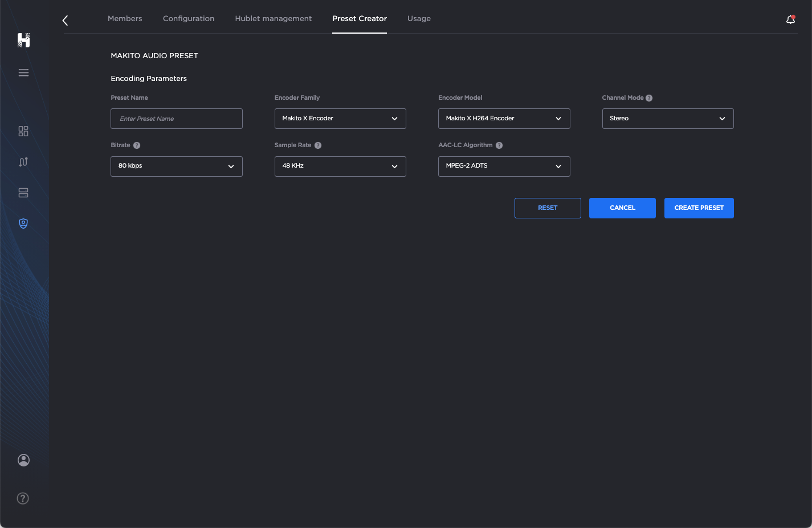This screenshot has height=528, width=812.
Task: Switch to the Configuration tab
Action: [189, 18]
